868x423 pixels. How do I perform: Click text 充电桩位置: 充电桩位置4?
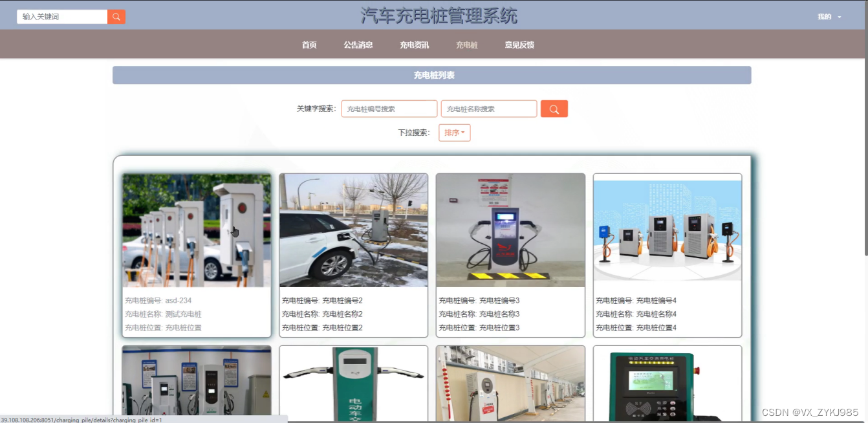pyautogui.click(x=636, y=328)
